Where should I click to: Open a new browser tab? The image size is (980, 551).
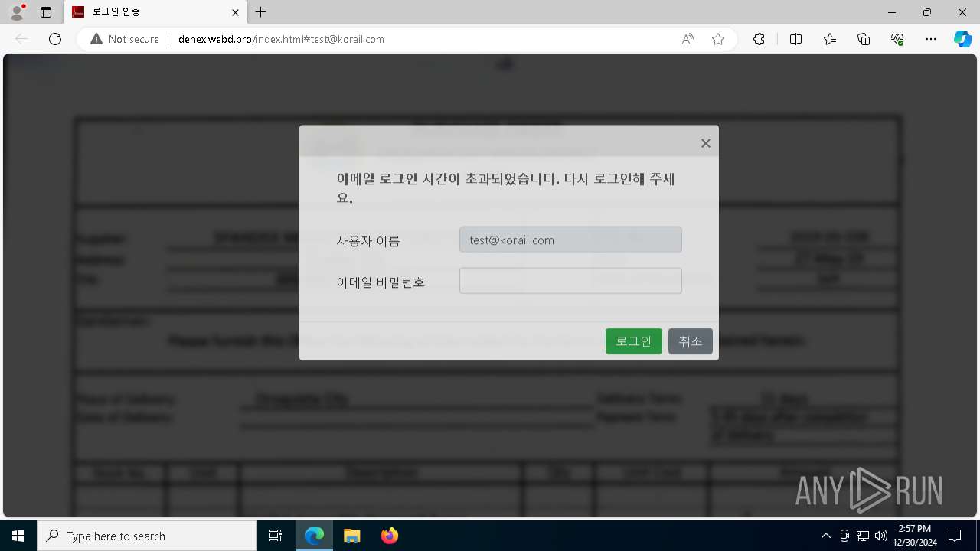pos(261,12)
